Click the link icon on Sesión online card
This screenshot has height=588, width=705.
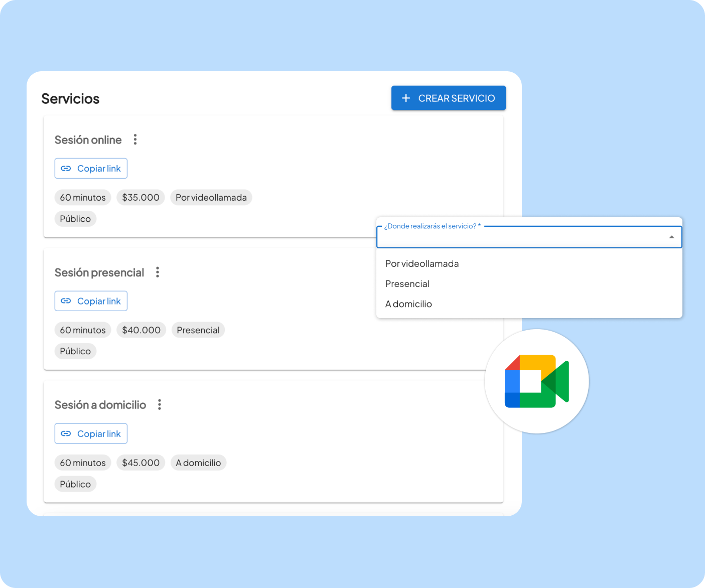pos(66,168)
